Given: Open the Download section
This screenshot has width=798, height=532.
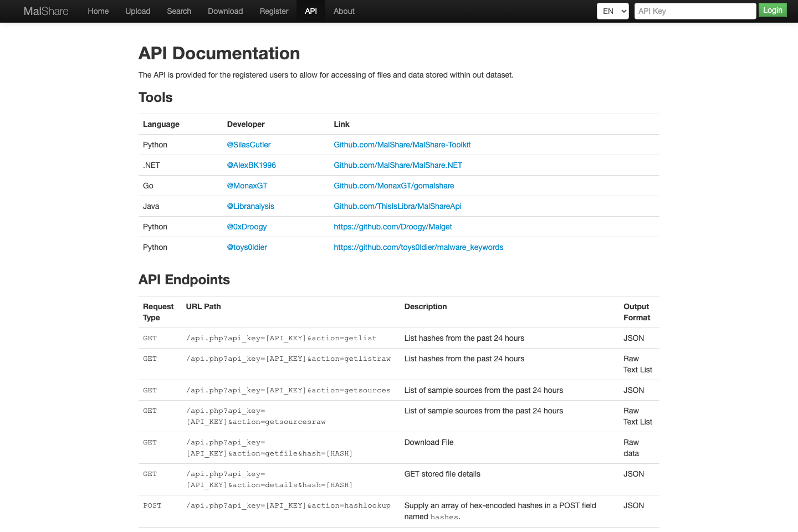Looking at the screenshot, I should pyautogui.click(x=225, y=11).
